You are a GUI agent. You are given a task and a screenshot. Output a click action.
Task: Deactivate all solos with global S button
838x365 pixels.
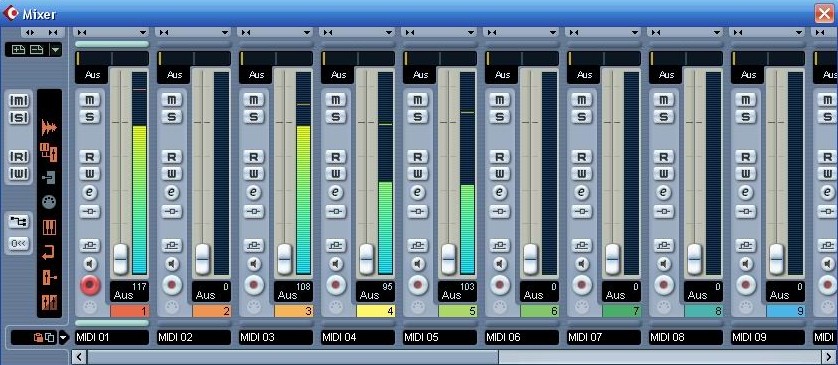[19, 118]
